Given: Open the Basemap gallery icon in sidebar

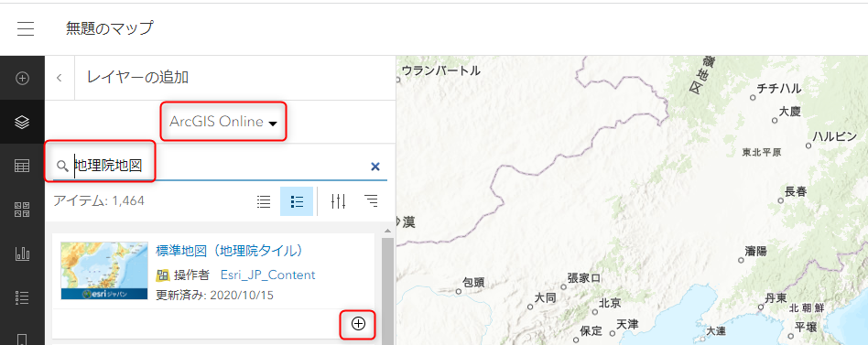Looking at the screenshot, I should pos(22,210).
